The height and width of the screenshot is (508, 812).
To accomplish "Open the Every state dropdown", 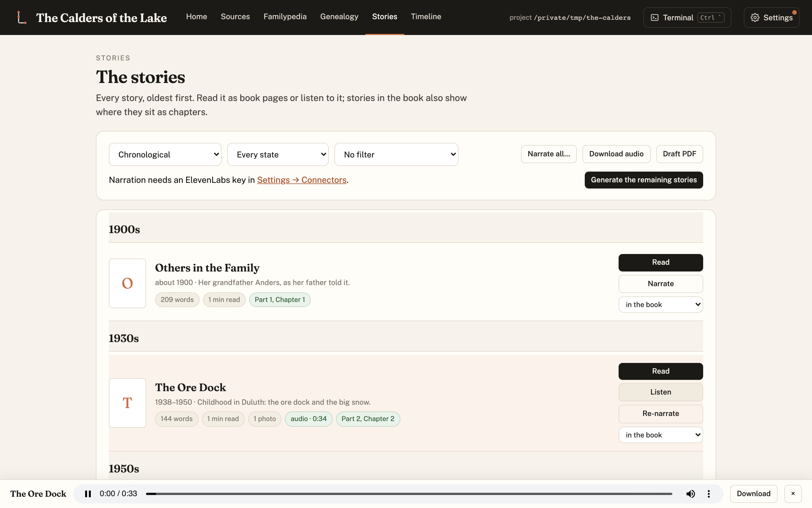I will click(x=278, y=155).
